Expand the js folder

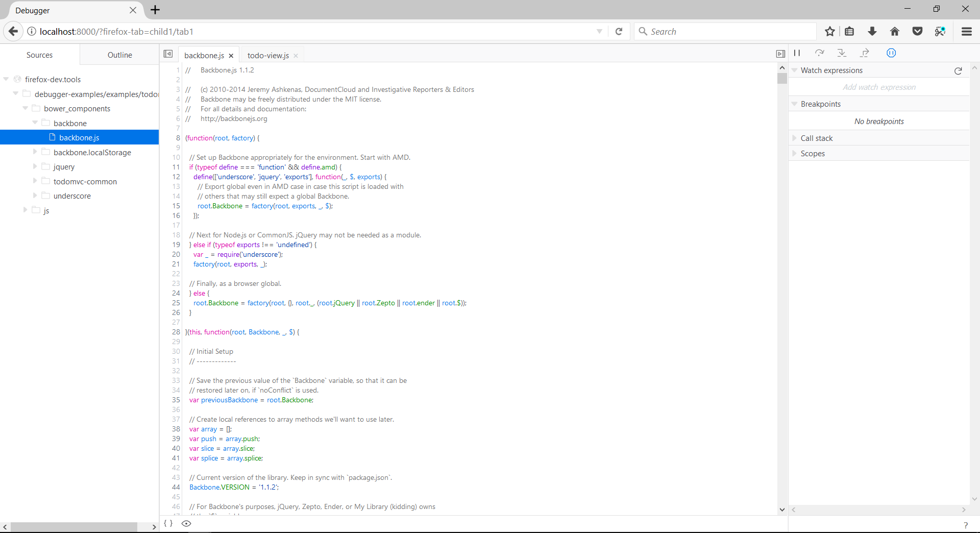pos(26,210)
